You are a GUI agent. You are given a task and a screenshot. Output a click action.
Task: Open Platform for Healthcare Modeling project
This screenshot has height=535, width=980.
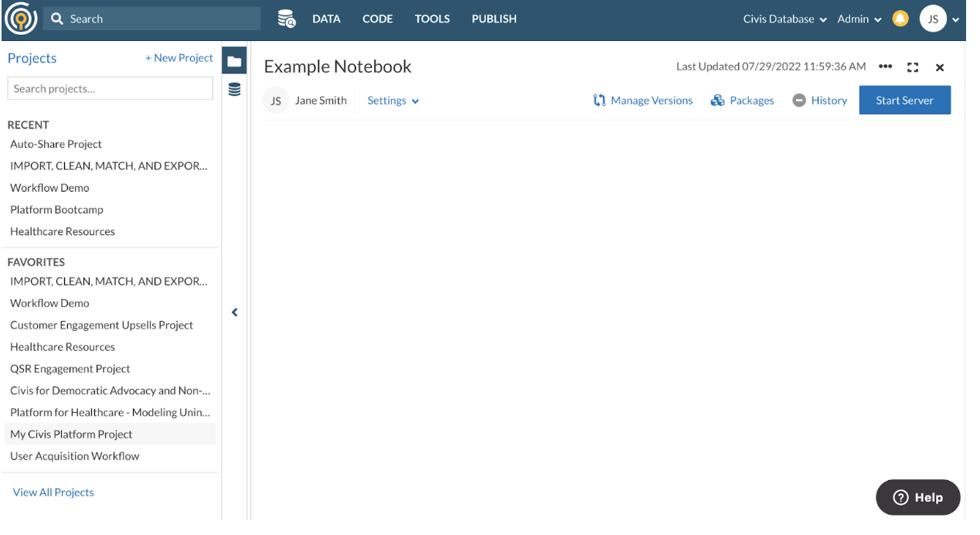coord(110,412)
